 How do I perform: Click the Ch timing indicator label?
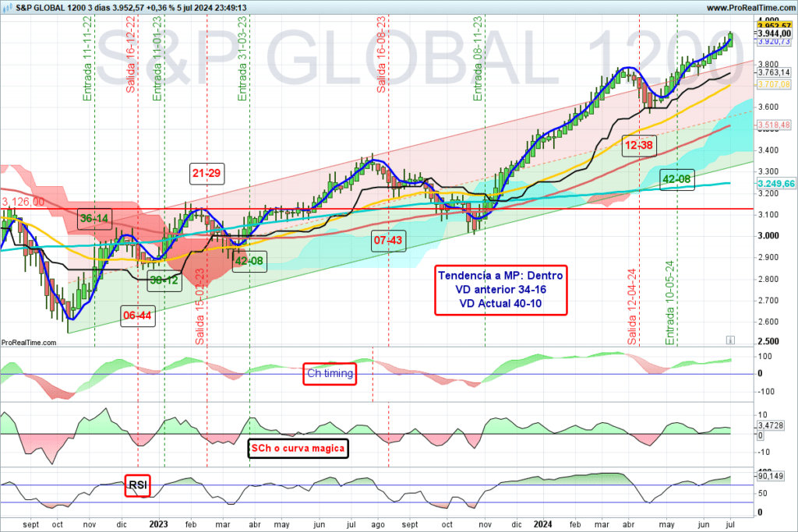click(330, 374)
